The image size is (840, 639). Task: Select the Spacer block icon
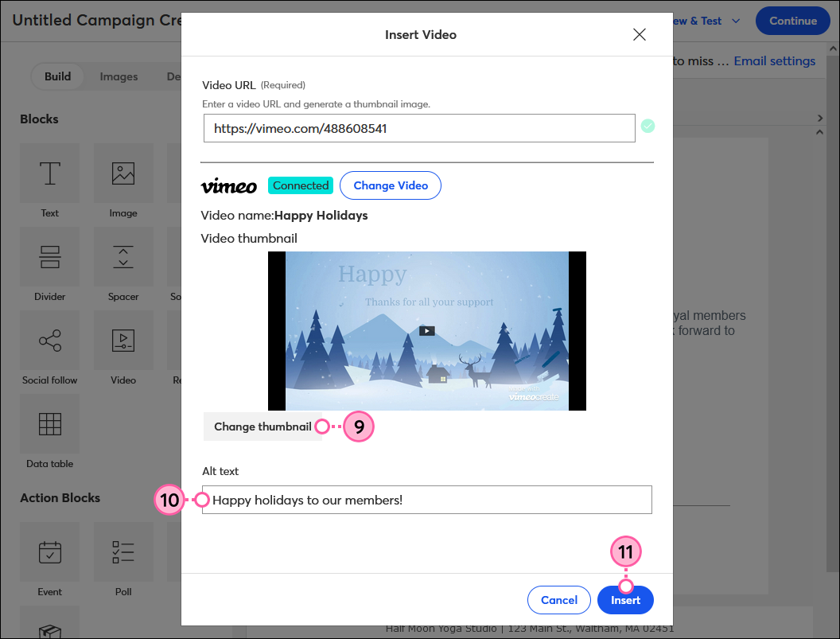point(123,257)
